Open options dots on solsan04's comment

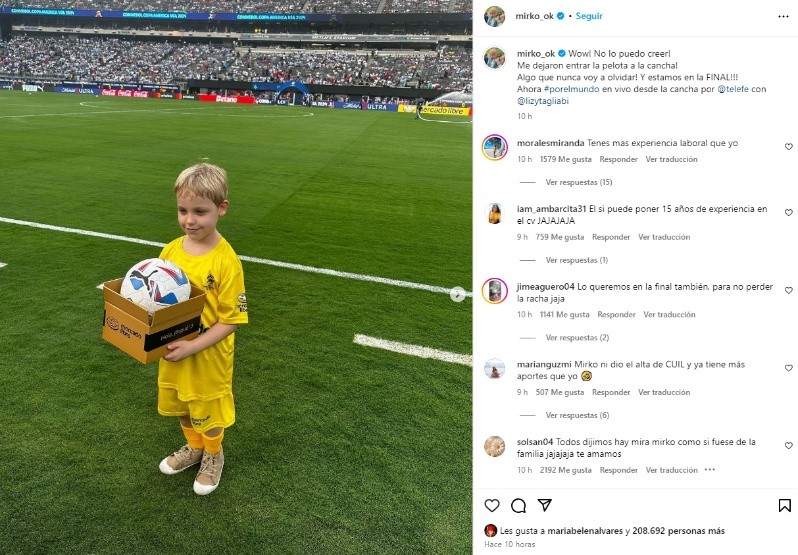pos(710,470)
